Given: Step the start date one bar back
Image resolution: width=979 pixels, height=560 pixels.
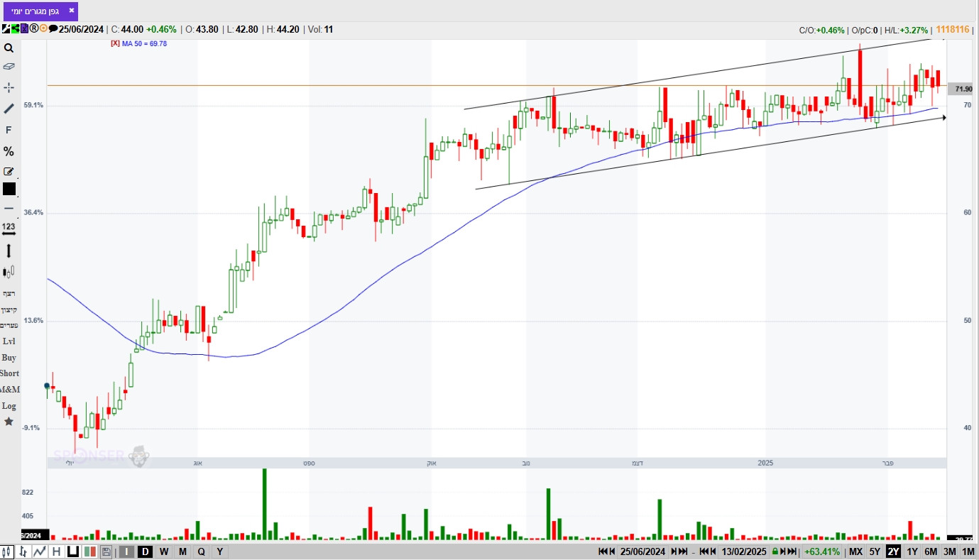Looking at the screenshot, I should (x=612, y=551).
